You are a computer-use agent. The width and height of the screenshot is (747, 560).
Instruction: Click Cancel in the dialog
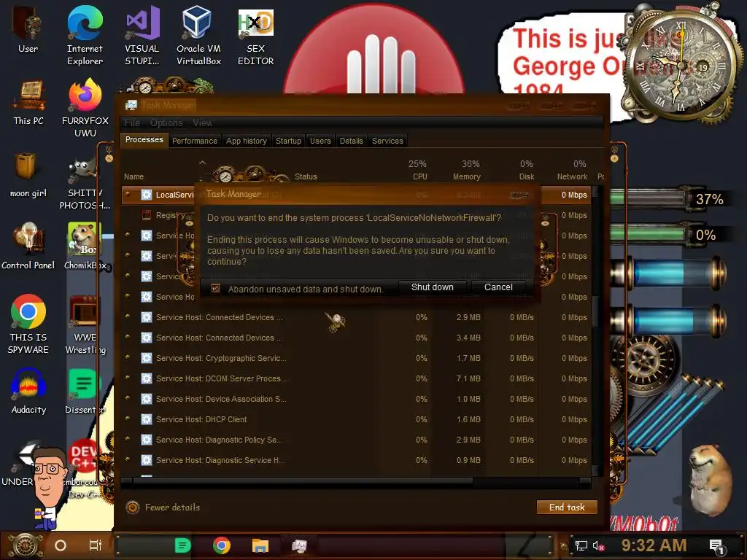498,287
